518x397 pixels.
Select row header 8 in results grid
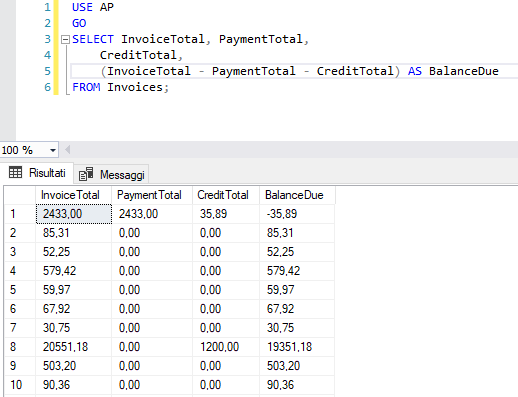(20, 347)
